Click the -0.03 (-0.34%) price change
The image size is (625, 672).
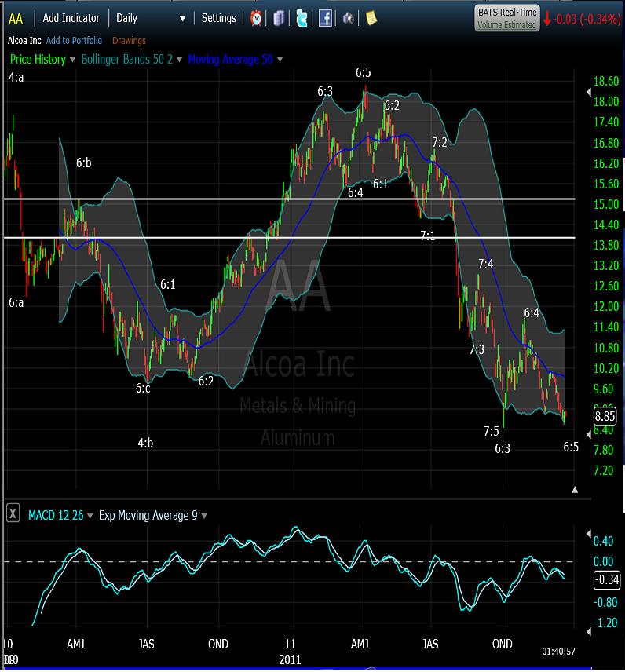pyautogui.click(x=587, y=19)
